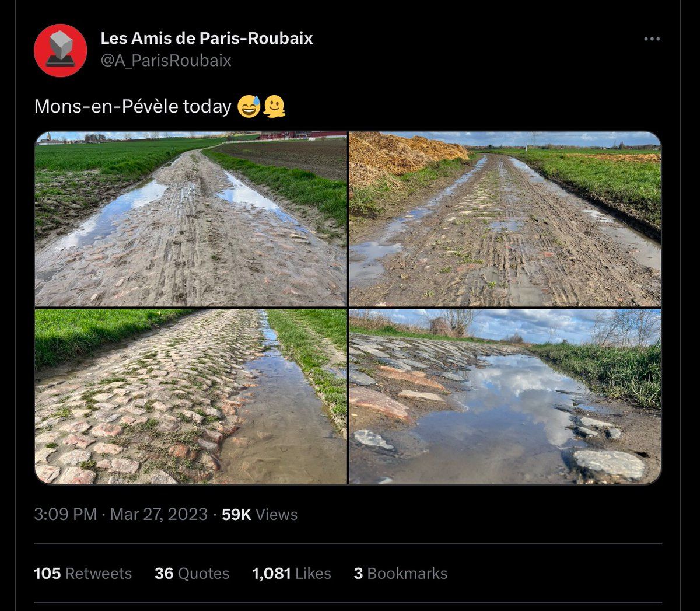The height and width of the screenshot is (611, 700).
Task: Click the 3:09 PM tweet time
Action: (x=65, y=514)
